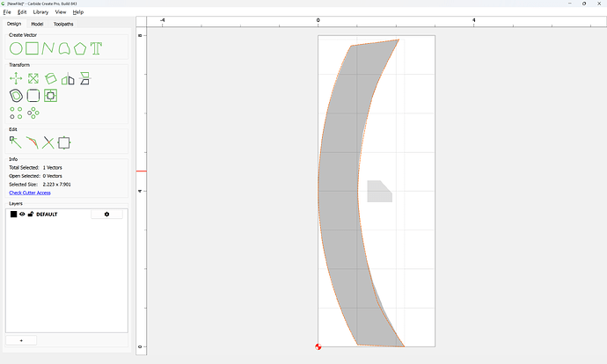The image size is (607, 364).
Task: Choose the Polyline vector tool
Action: point(48,48)
